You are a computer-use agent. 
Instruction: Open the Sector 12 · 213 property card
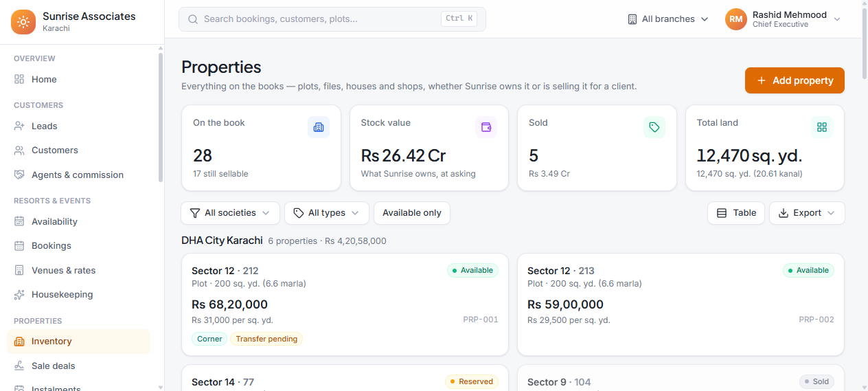(x=681, y=304)
